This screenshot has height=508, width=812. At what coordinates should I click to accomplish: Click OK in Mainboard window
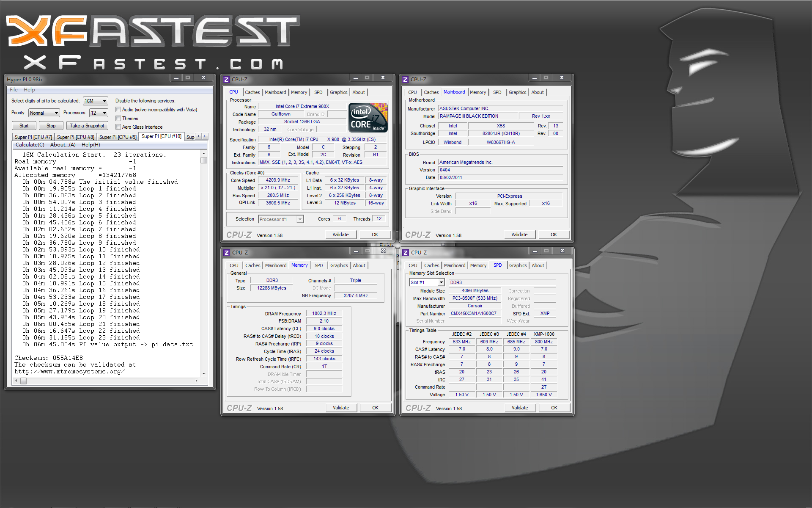(554, 235)
